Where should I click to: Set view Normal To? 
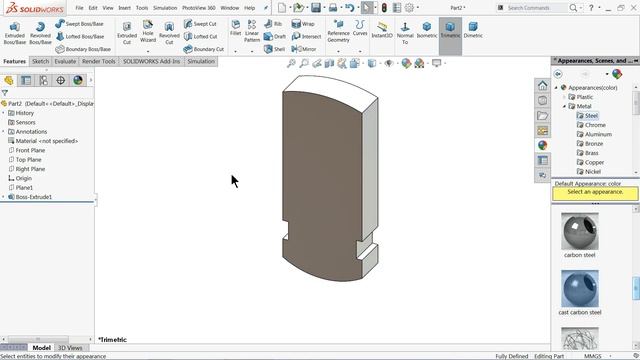[405, 32]
